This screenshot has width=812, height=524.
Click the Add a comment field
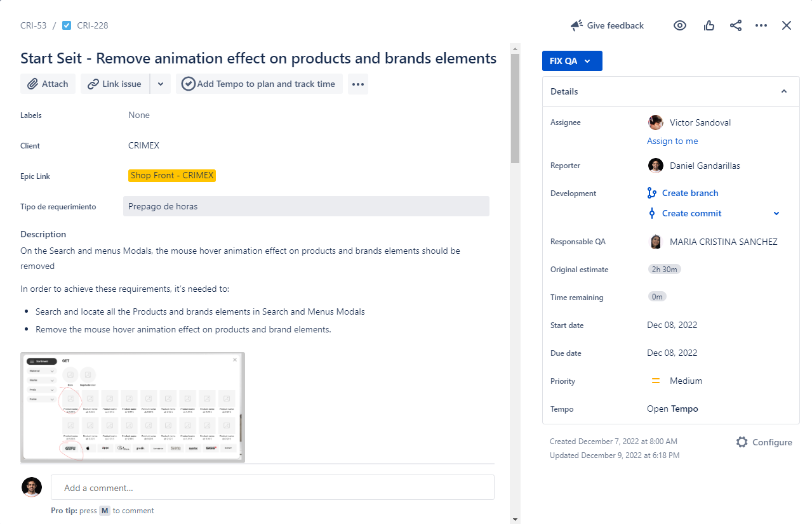point(272,488)
